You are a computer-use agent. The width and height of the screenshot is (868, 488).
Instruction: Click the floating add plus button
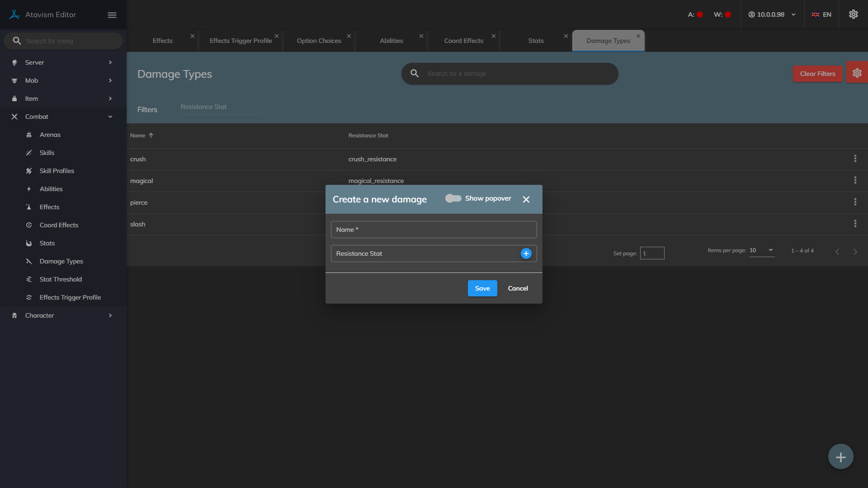point(840,457)
